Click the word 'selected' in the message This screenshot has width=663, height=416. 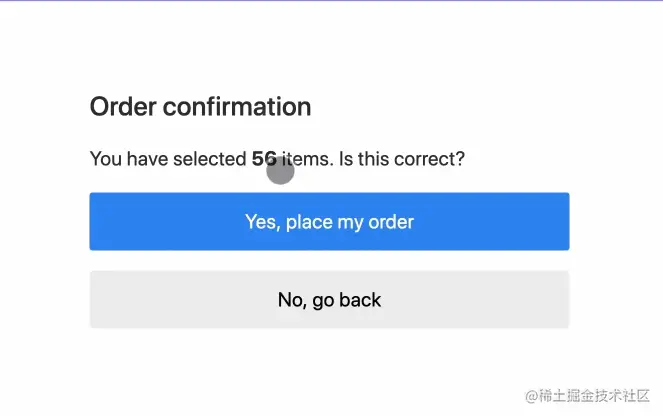pos(210,159)
